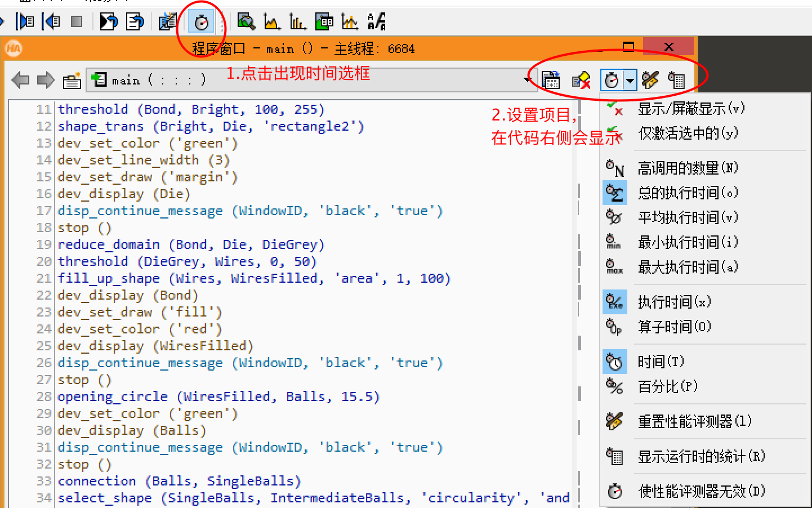Click the reset program execution icon
Screen dimensions: 812x508
108,22
